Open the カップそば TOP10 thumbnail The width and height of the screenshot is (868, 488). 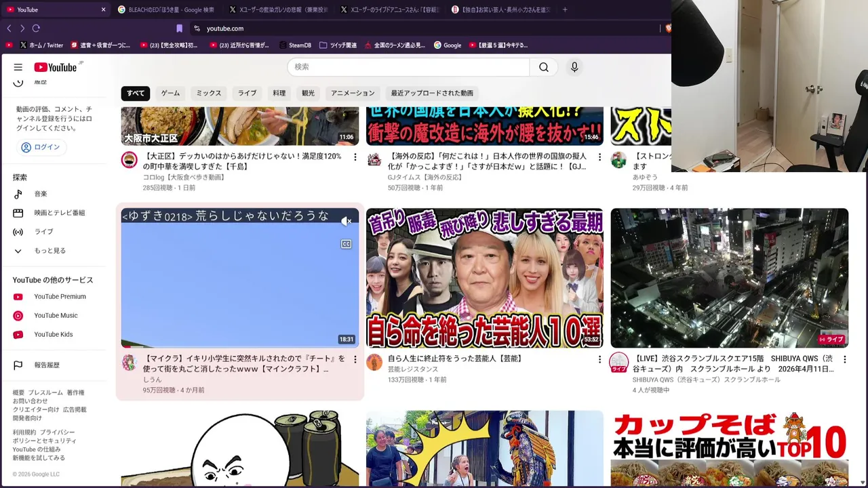(729, 449)
